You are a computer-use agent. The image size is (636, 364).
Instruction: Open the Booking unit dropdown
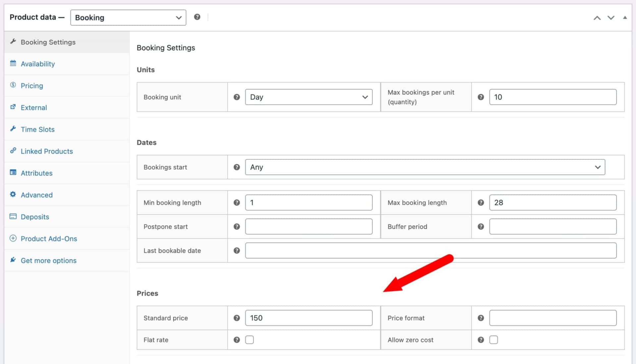pos(309,97)
